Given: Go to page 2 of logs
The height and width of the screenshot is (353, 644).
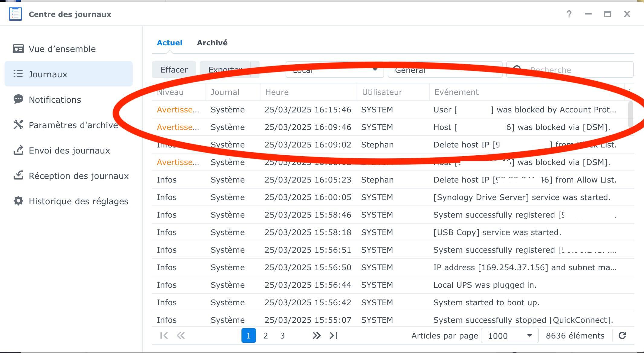Looking at the screenshot, I should pos(265,335).
